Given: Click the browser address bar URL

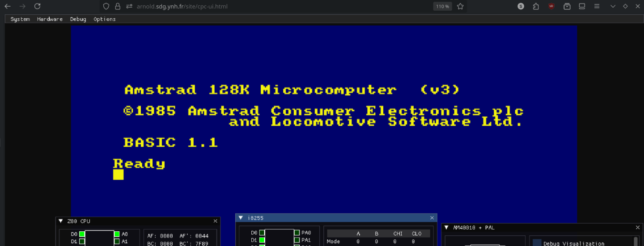Looking at the screenshot, I should click(183, 6).
